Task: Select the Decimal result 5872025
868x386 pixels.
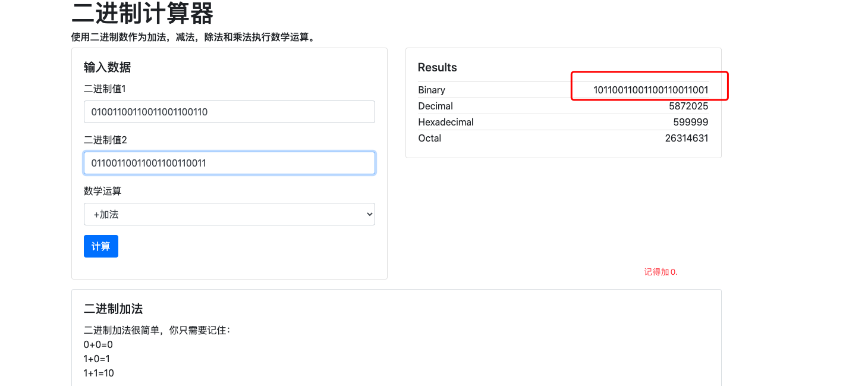Action: pyautogui.click(x=688, y=106)
